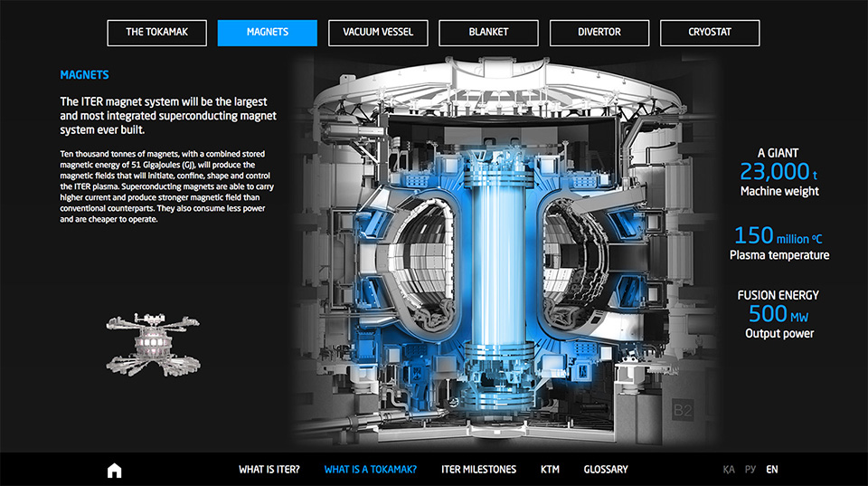Click the 500 MW output power figure
Image resolution: width=868 pixels, height=486 pixels.
click(778, 314)
